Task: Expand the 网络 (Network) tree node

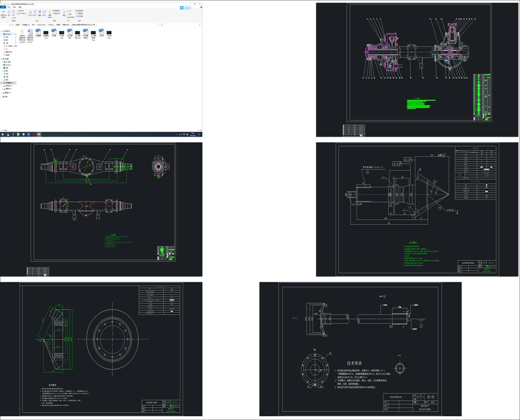Action: pyautogui.click(x=1, y=96)
